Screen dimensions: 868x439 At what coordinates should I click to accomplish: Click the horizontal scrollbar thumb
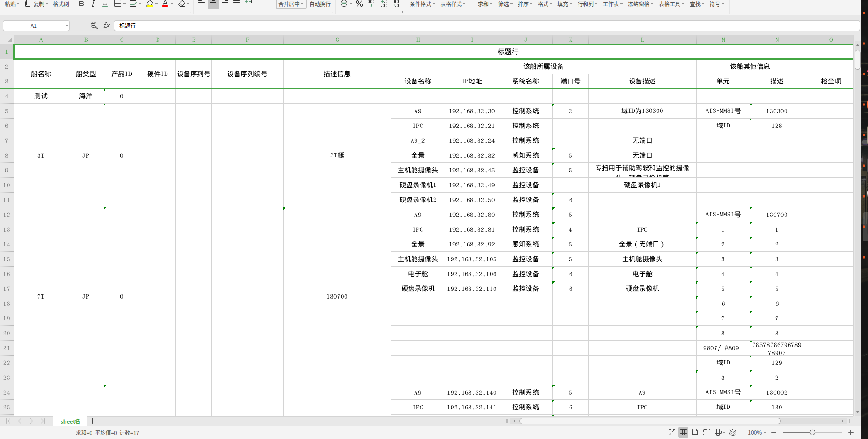point(650,421)
